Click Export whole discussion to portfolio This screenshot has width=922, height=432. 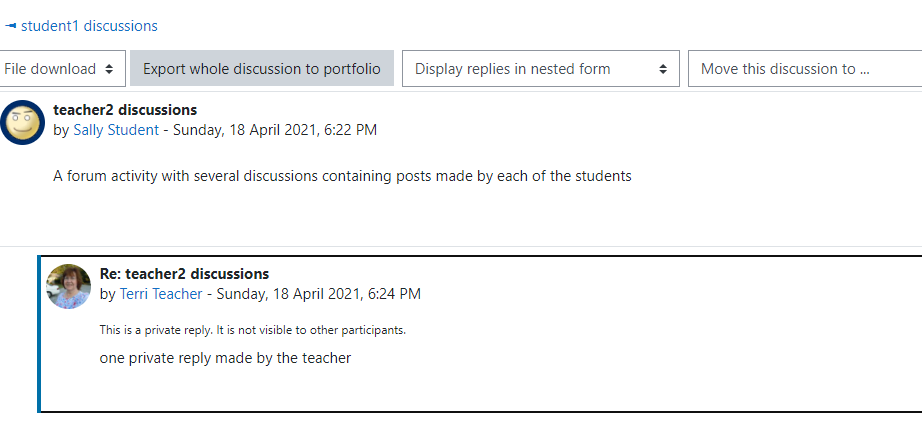pyautogui.click(x=262, y=69)
